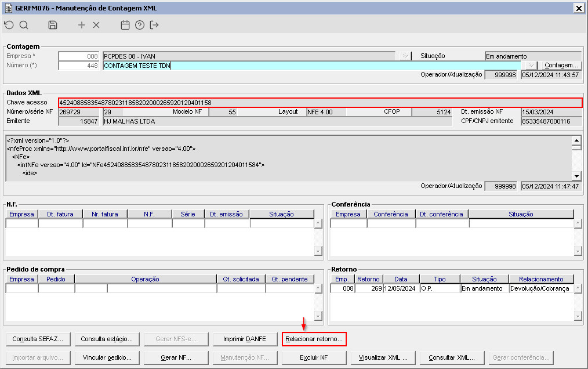Open the calendar toolbar icon
This screenshot has height=369, width=588.
(125, 25)
